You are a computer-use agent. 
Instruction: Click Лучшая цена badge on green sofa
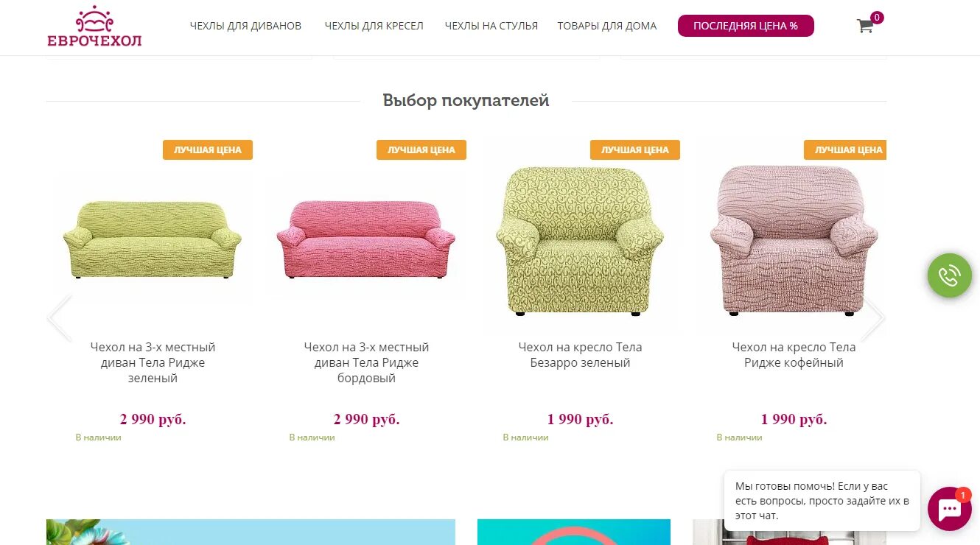[x=208, y=150]
